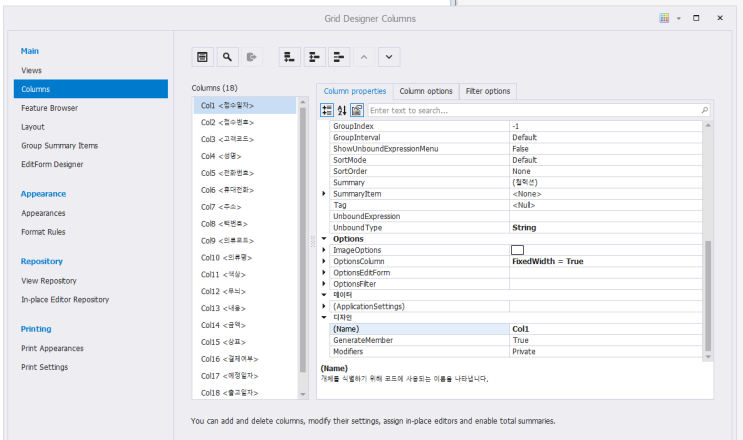The width and height of the screenshot is (743, 440).
Task: Click the down chevron move-column button
Action: click(x=389, y=58)
